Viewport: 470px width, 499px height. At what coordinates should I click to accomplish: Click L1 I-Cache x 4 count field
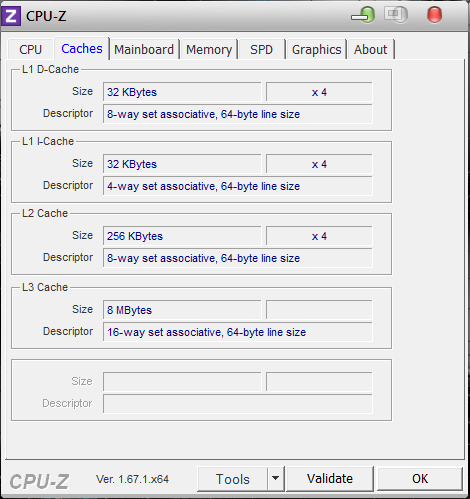click(x=319, y=164)
